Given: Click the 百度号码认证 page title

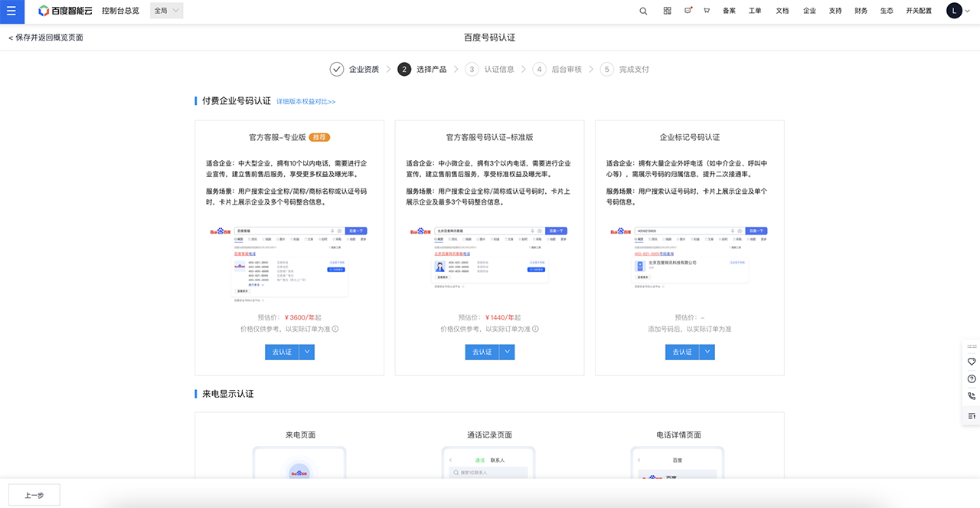Looking at the screenshot, I should (x=490, y=38).
